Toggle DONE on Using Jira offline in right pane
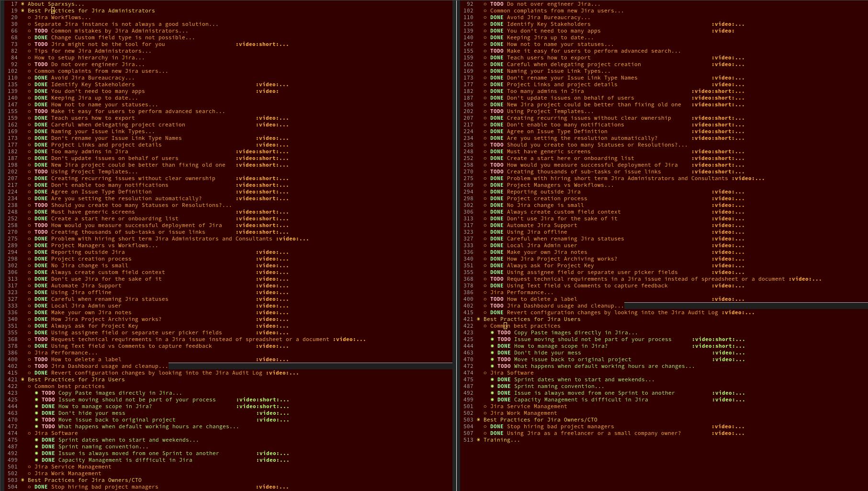This screenshot has height=491, width=868. (497, 232)
